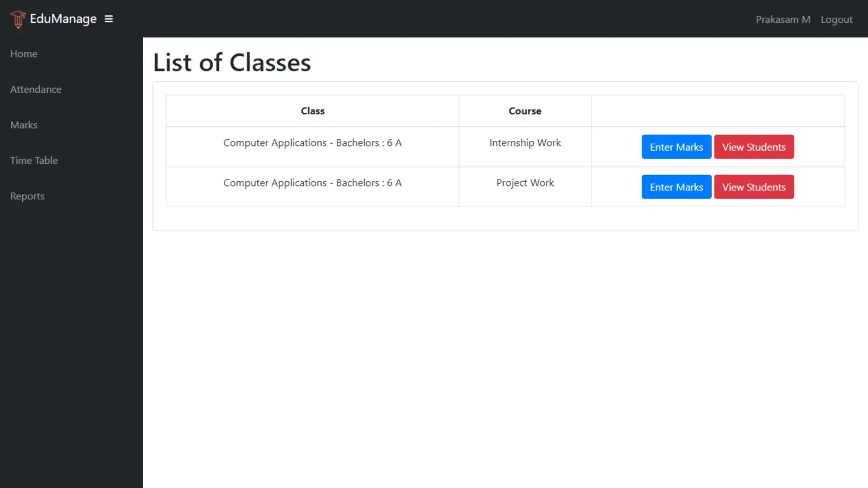Open the hamburger menu beside EduManage
This screenshot has width=868, height=488.
pos(108,18)
